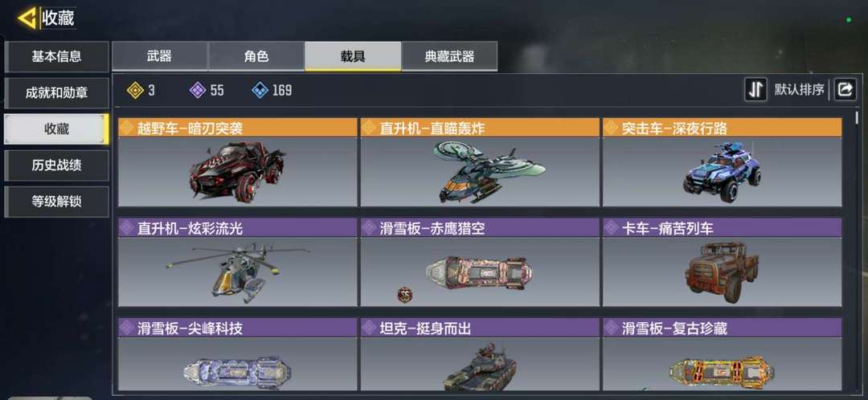Select the blue rare rarity count icon
The height and width of the screenshot is (400, 868).
click(x=260, y=90)
